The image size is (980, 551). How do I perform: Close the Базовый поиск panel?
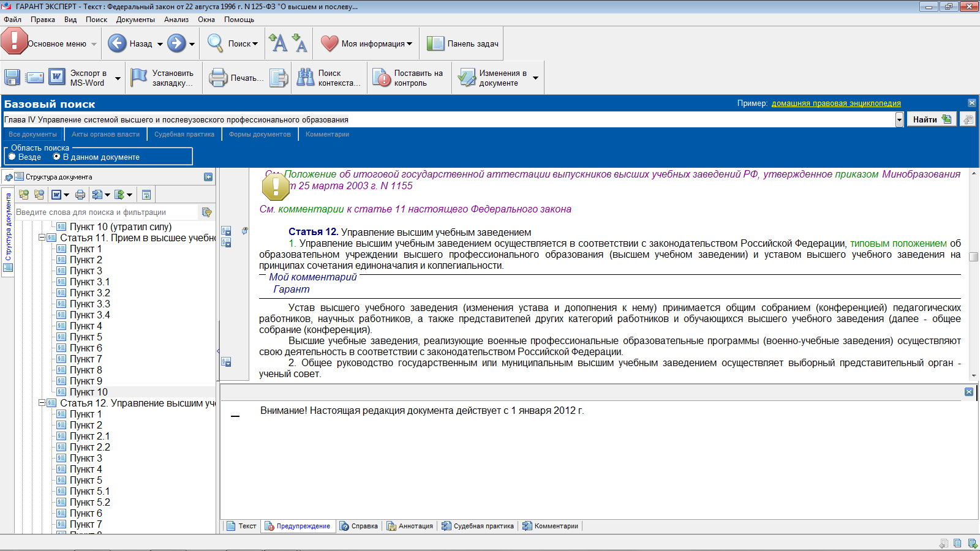point(971,103)
